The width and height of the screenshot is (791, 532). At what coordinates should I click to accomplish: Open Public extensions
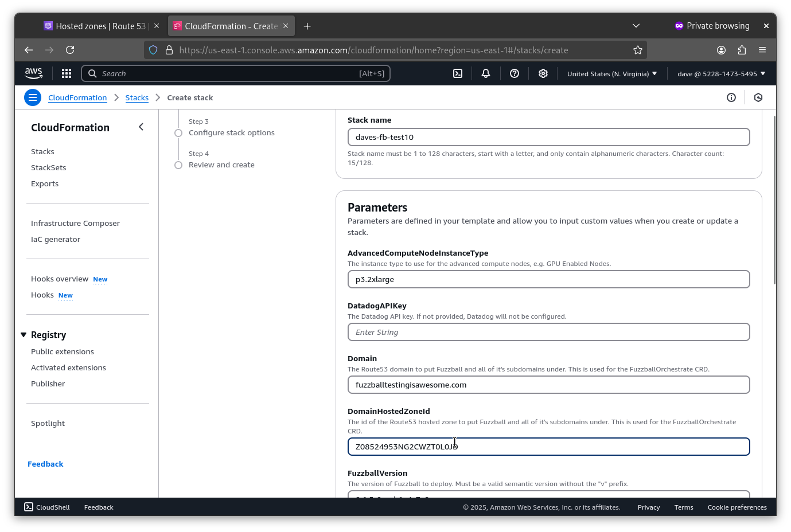point(63,351)
